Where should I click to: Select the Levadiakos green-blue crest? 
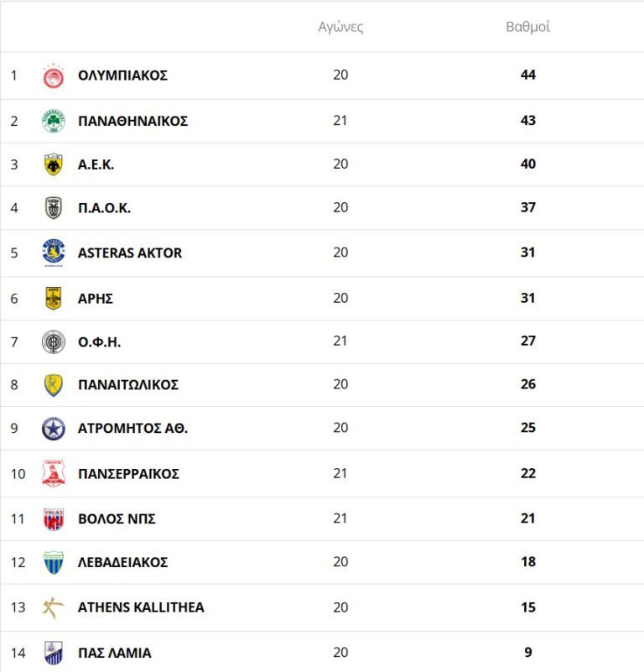point(54,562)
